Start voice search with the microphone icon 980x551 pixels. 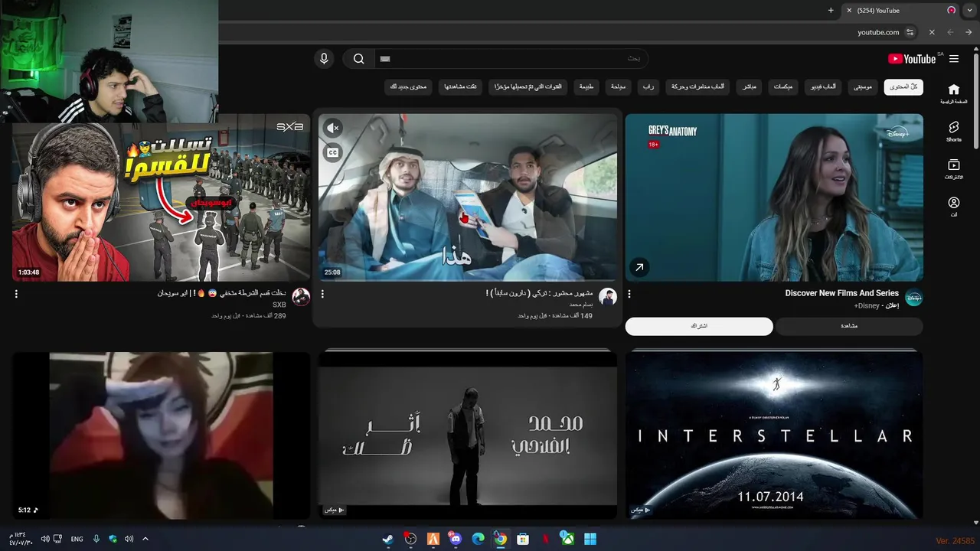click(324, 59)
